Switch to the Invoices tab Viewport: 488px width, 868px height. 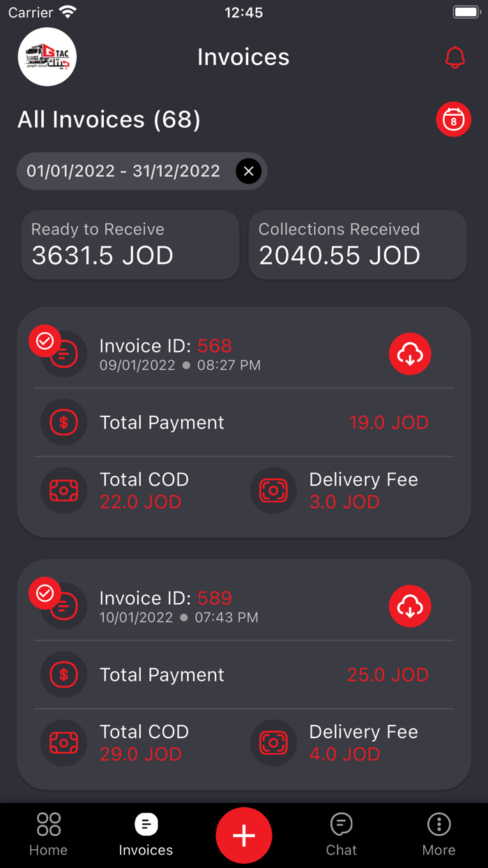146,835
